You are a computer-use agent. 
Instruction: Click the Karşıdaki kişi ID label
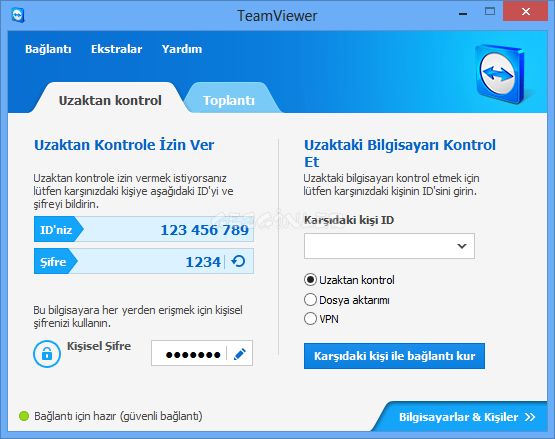349,220
